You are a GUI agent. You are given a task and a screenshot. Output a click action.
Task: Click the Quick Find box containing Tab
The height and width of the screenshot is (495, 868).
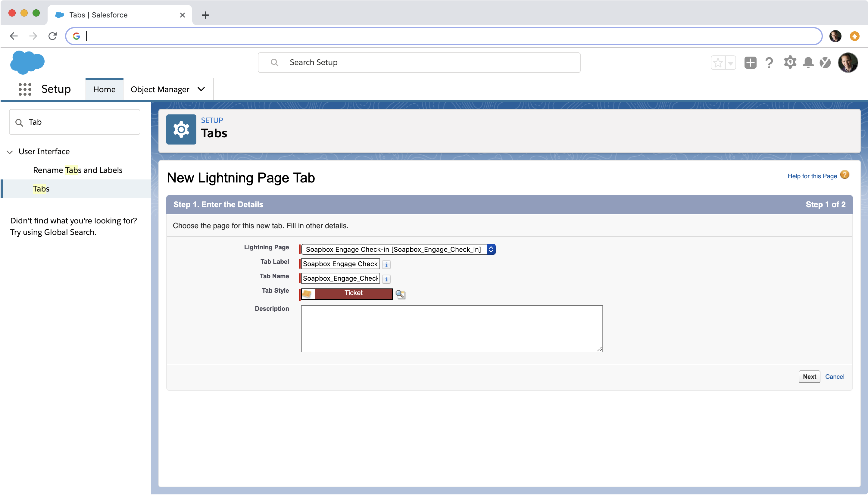coord(75,122)
